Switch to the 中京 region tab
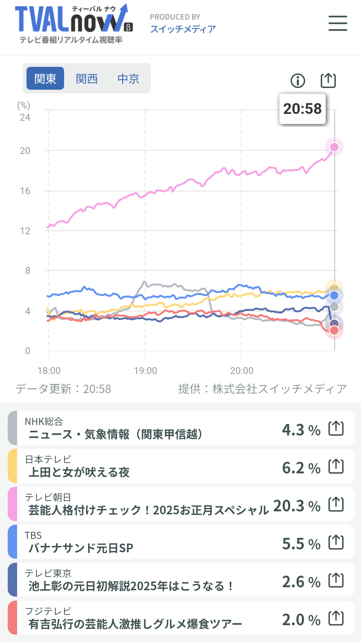This screenshot has width=361, height=644. click(128, 79)
